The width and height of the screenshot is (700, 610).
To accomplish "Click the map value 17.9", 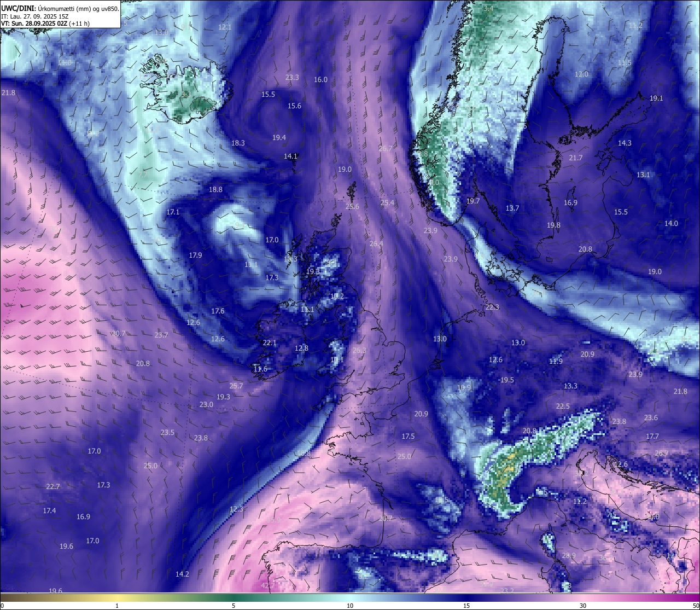I will 195,255.
